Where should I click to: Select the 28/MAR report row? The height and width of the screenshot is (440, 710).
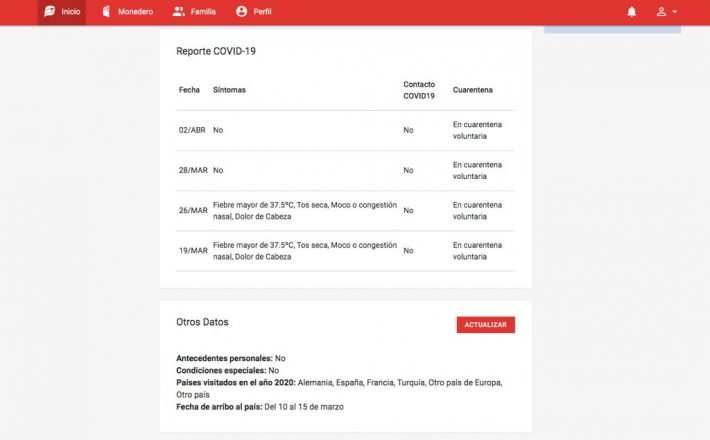[345, 171]
